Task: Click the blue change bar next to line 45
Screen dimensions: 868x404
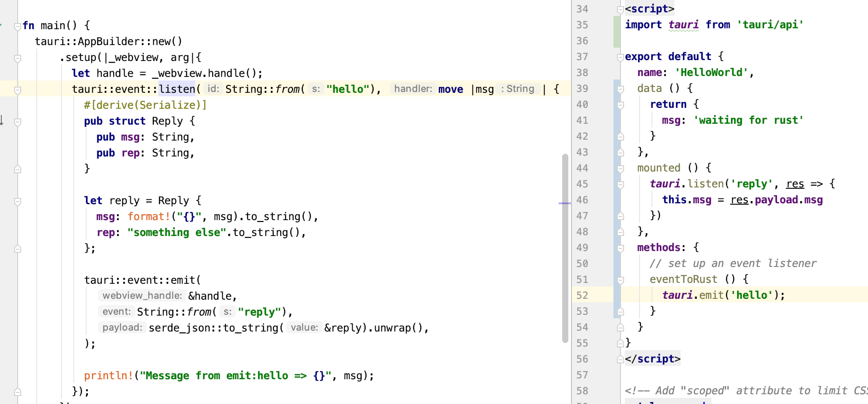Action: pyautogui.click(x=616, y=184)
